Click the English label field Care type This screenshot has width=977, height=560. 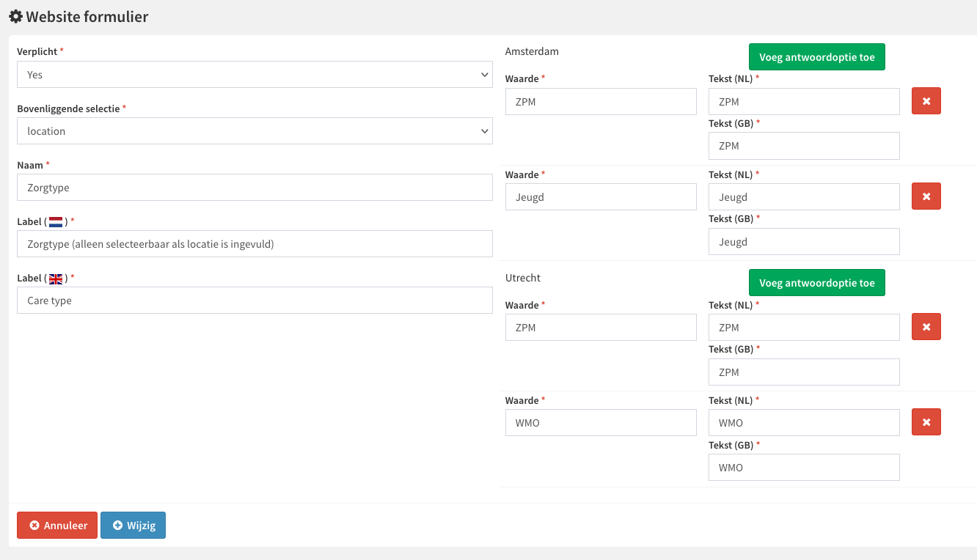click(255, 301)
